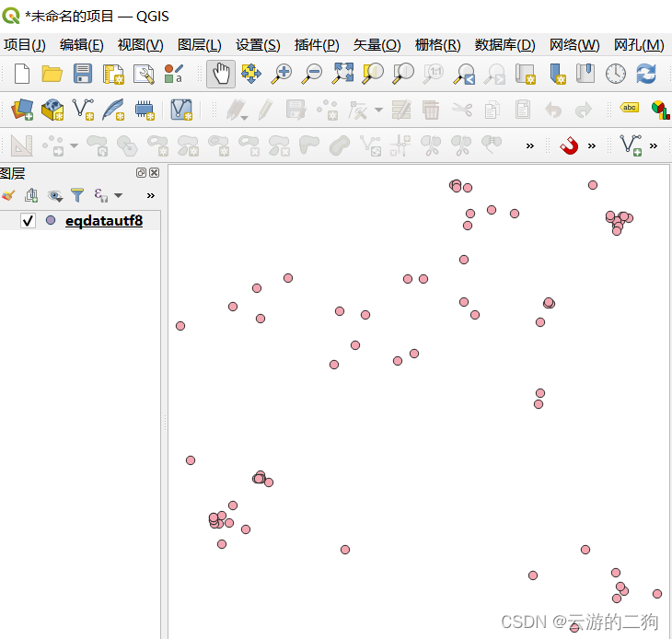
Task: Open Data Source Manager icon
Action: tap(22, 110)
